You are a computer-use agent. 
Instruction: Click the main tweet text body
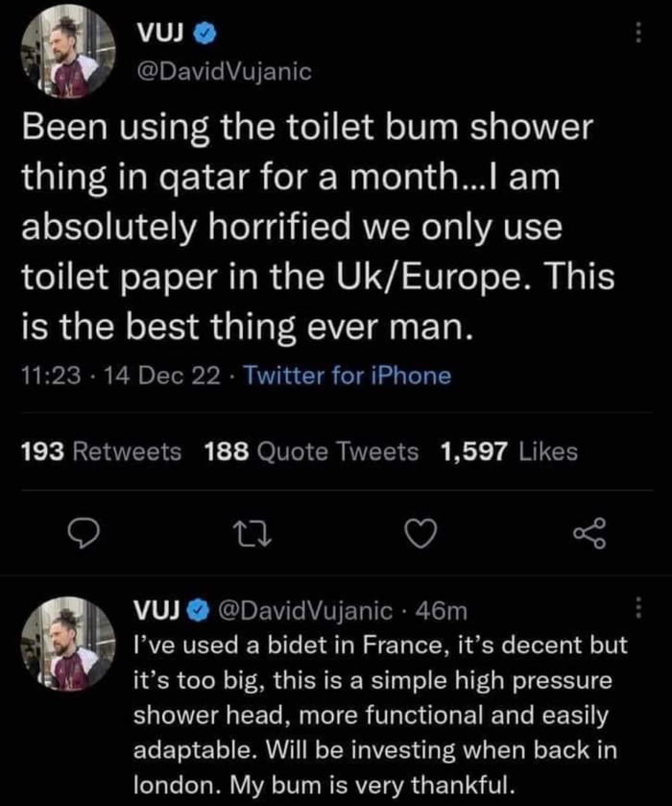317,224
